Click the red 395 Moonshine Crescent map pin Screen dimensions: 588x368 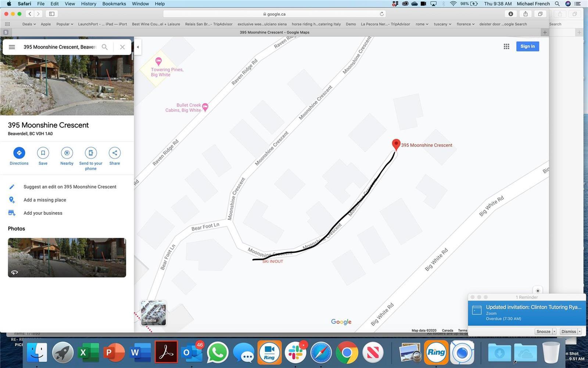pos(396,144)
